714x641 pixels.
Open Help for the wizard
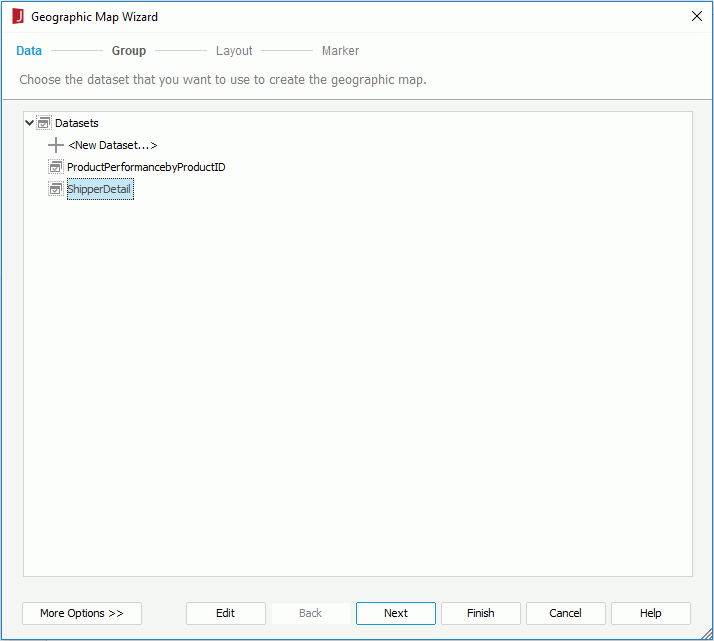(651, 613)
